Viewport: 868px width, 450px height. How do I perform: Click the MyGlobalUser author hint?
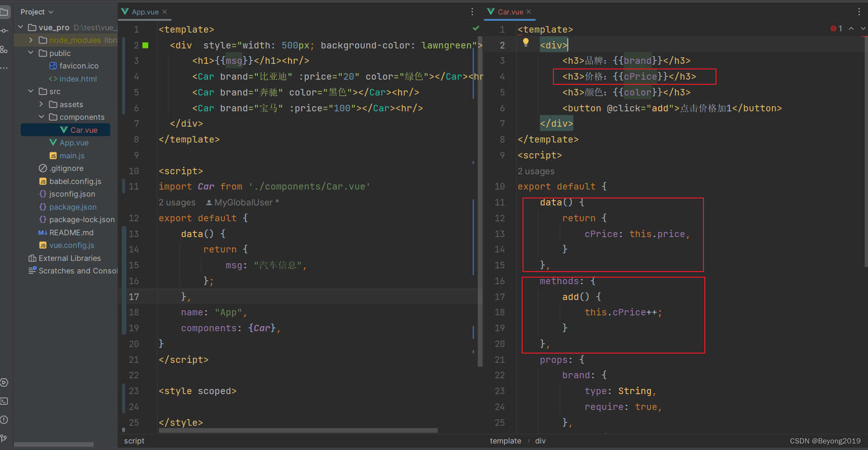click(x=243, y=203)
